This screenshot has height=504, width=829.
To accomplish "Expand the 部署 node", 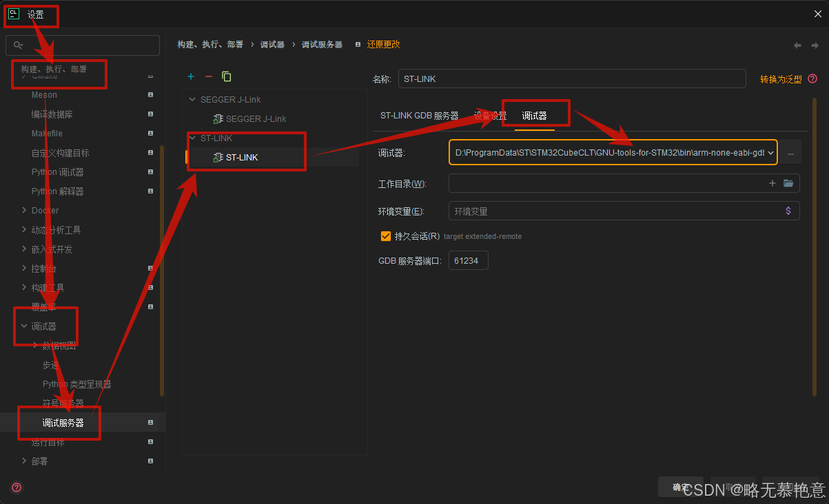I will [x=25, y=461].
